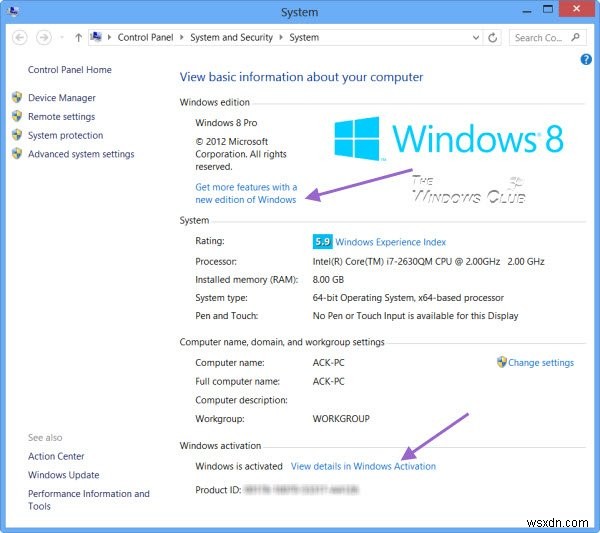The width and height of the screenshot is (600, 533).
Task: Select System breadcrumb in address bar
Action: (x=304, y=37)
